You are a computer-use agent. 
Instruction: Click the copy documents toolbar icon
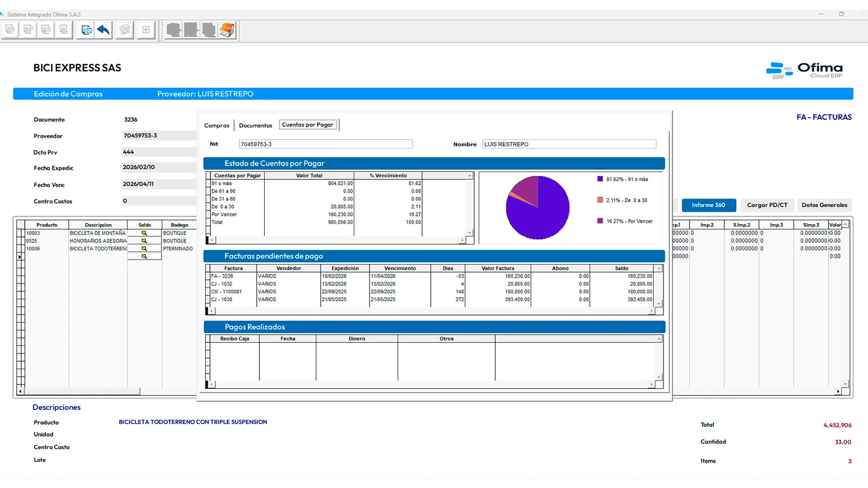pyautogui.click(x=125, y=30)
